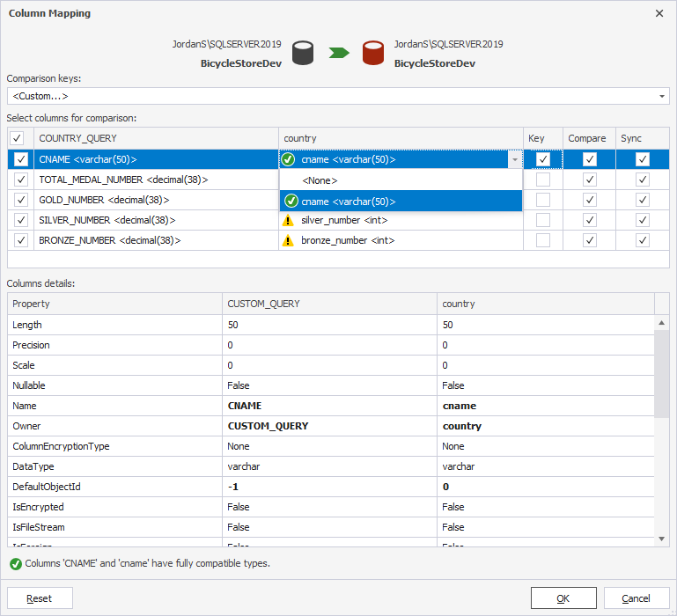The image size is (677, 616).
Task: Click the country header in the comparison grid
Action: point(401,138)
